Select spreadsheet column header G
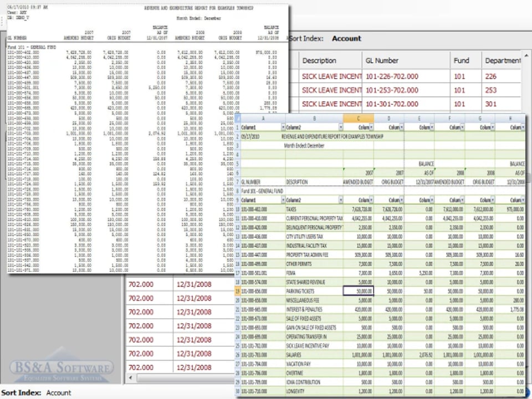The image size is (532, 399). pyautogui.click(x=480, y=119)
